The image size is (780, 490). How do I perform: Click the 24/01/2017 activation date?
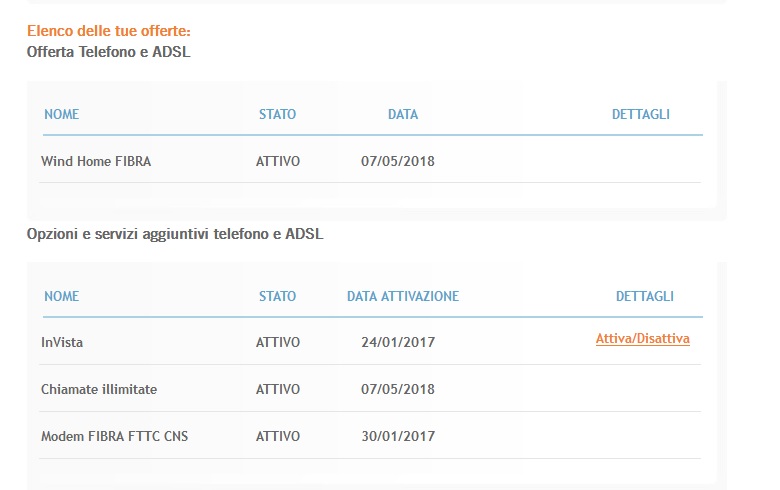(x=398, y=342)
